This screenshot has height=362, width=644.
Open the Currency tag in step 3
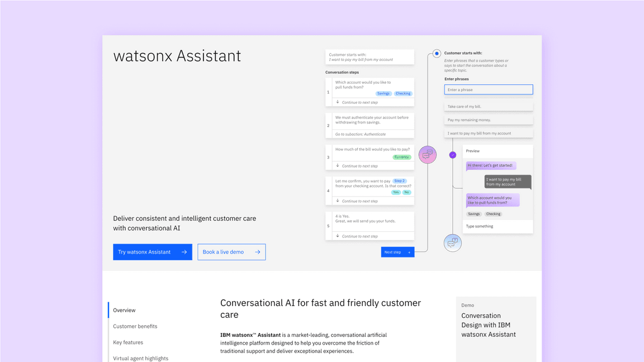[x=401, y=157]
